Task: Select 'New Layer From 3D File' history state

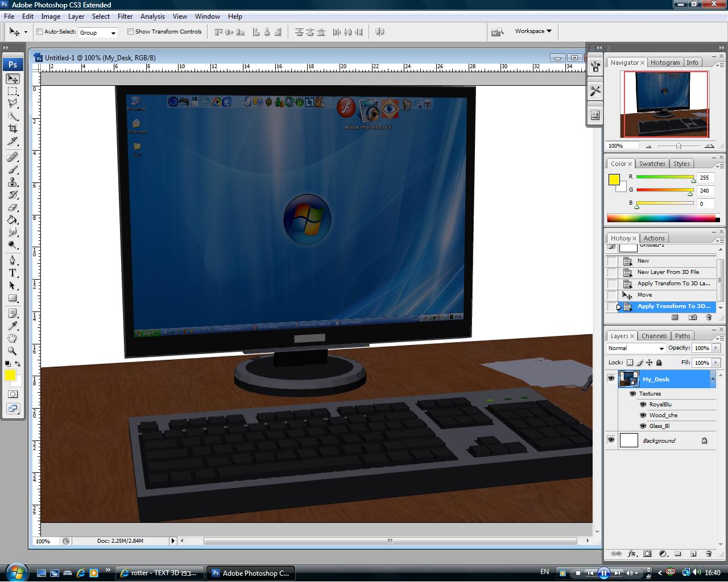Action: (x=668, y=272)
